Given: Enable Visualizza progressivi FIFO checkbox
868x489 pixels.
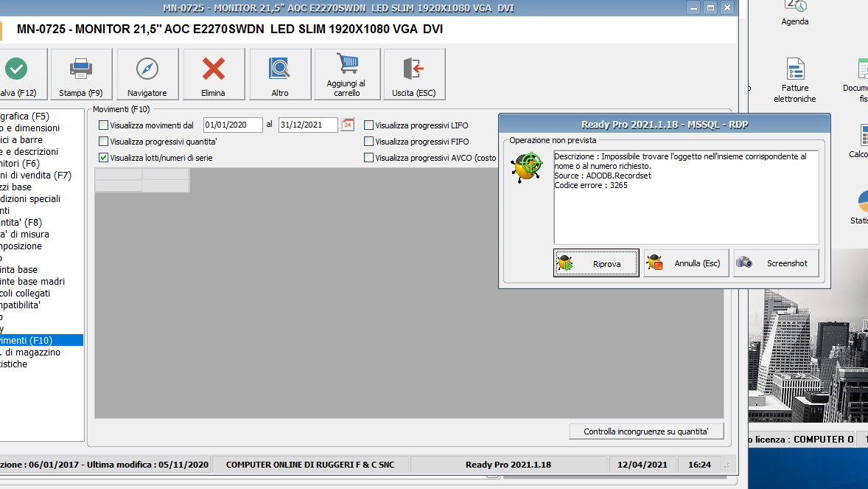Looking at the screenshot, I should 368,142.
